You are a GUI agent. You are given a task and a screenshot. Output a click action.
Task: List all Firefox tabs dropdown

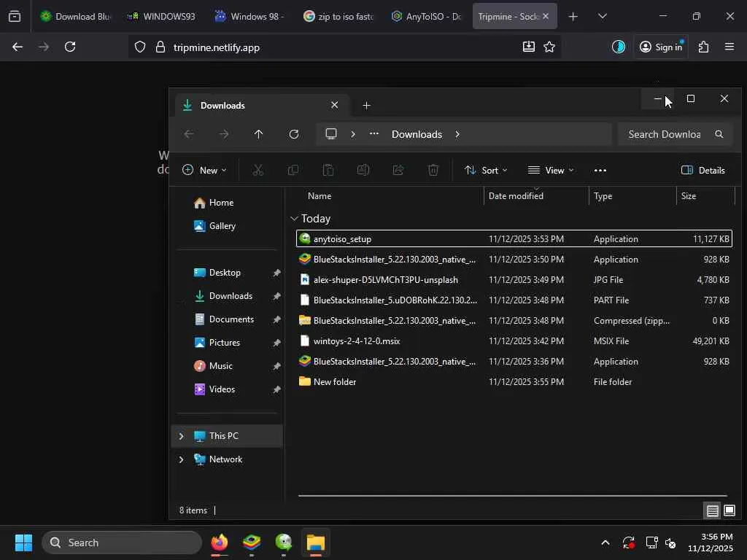[x=602, y=16]
